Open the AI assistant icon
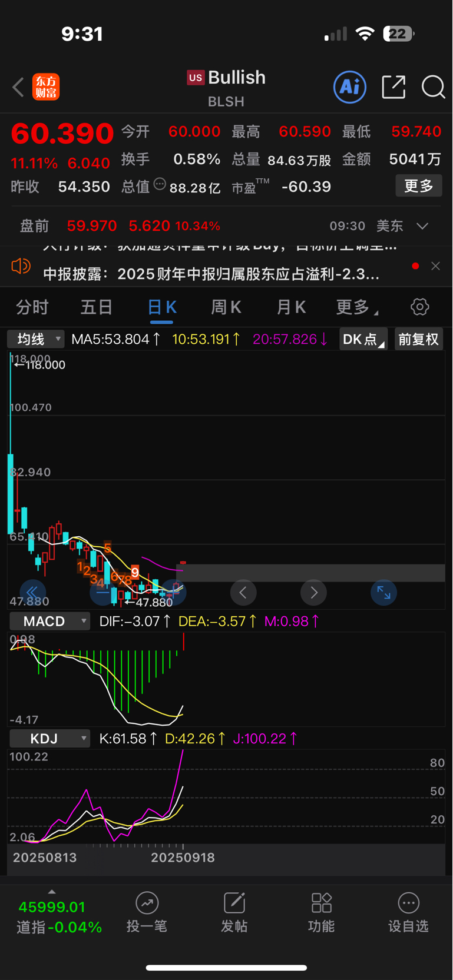This screenshot has width=453, height=980. [x=350, y=87]
